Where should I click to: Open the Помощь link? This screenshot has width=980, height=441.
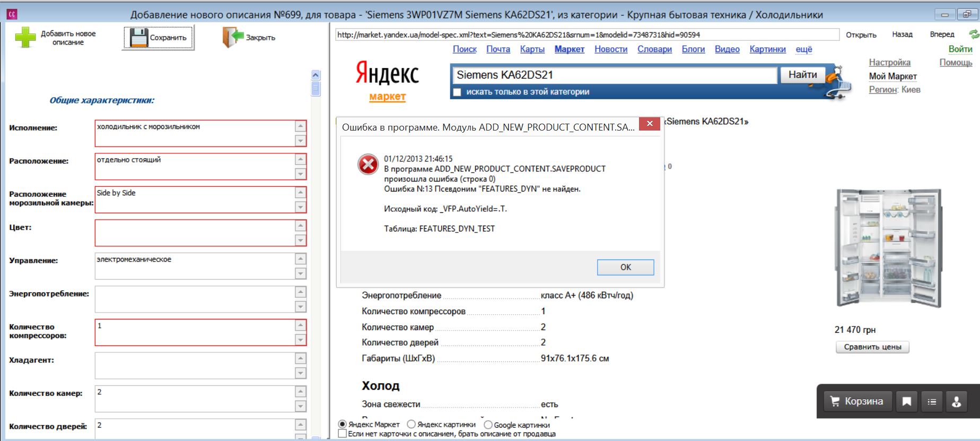[x=956, y=63]
